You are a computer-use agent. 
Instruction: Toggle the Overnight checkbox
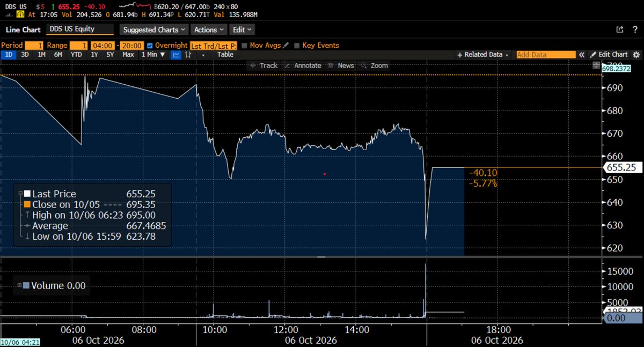150,46
